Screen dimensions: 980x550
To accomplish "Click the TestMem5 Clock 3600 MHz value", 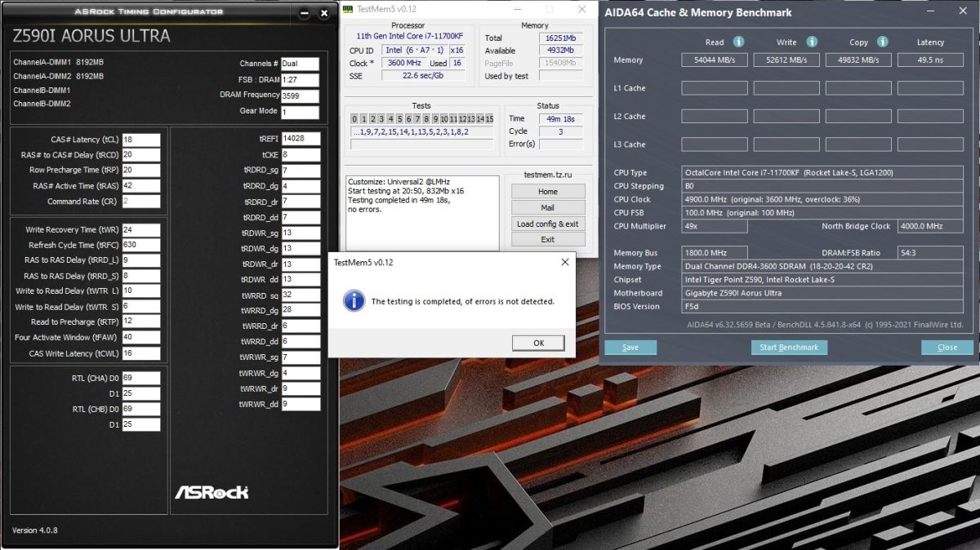I will [403, 63].
